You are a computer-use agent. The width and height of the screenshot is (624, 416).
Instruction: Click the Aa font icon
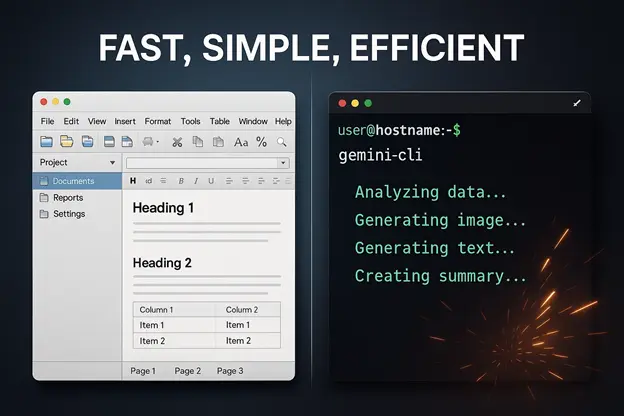(x=241, y=142)
